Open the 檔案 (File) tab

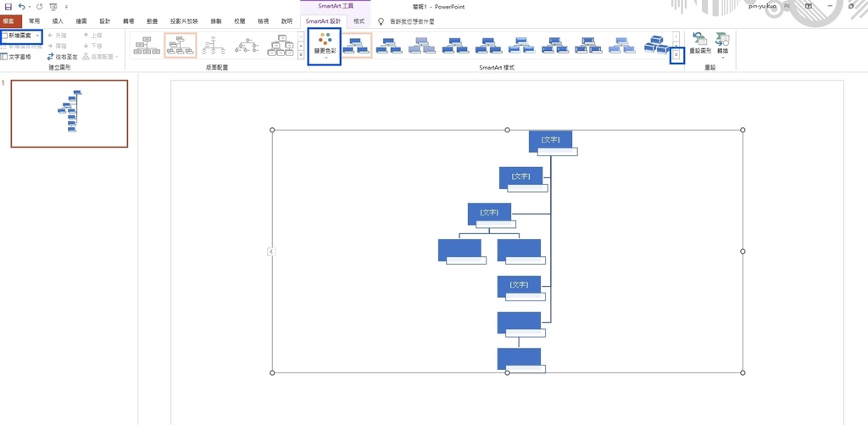(x=9, y=21)
